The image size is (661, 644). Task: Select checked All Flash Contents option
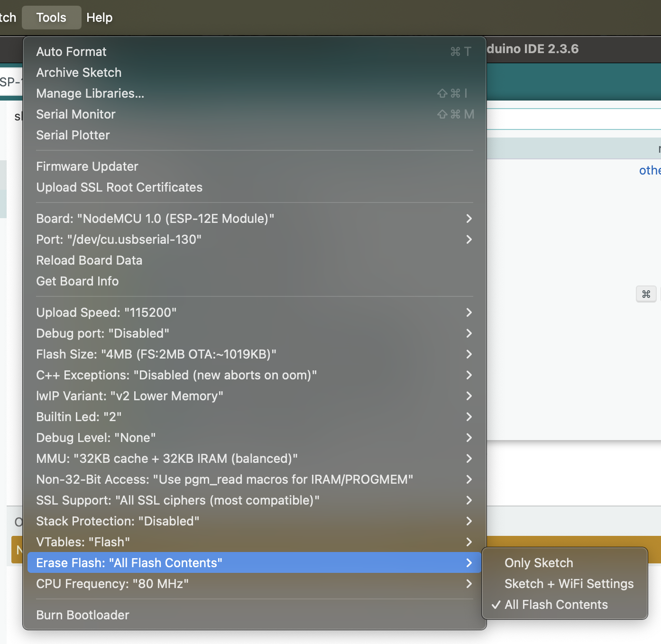coord(556,605)
